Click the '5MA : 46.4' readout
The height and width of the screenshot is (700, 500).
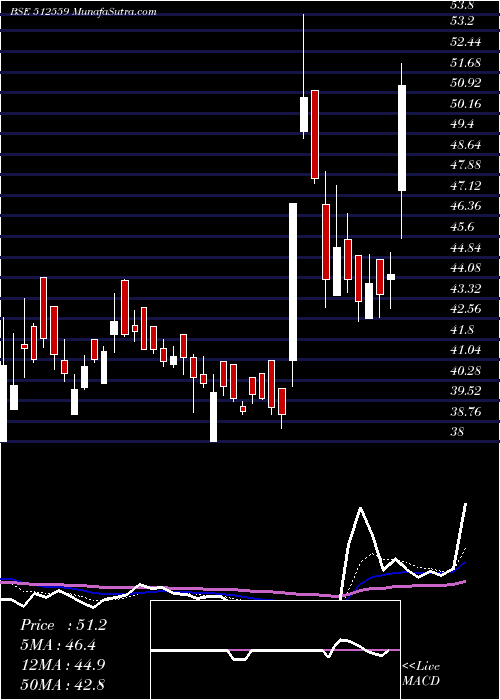[x=58, y=645]
